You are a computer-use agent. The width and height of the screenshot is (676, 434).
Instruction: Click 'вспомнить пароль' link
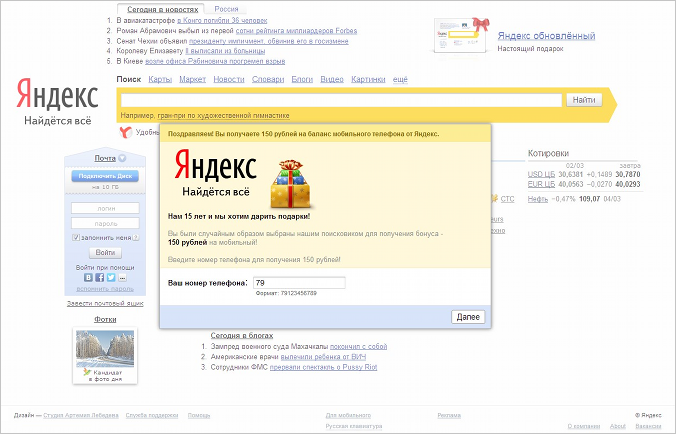click(105, 289)
